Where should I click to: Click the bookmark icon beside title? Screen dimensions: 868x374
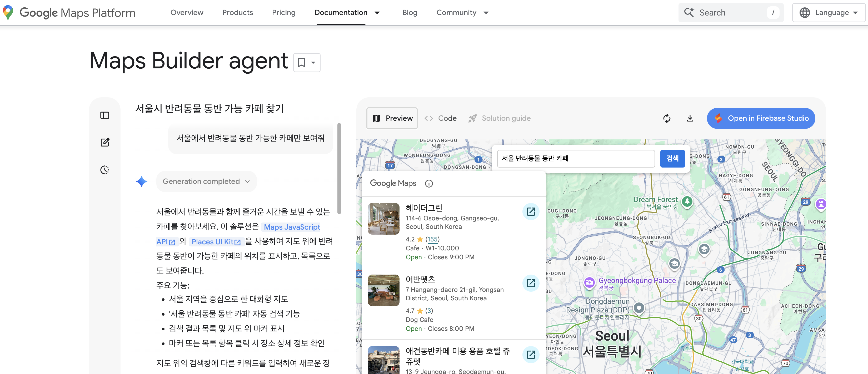pos(302,63)
